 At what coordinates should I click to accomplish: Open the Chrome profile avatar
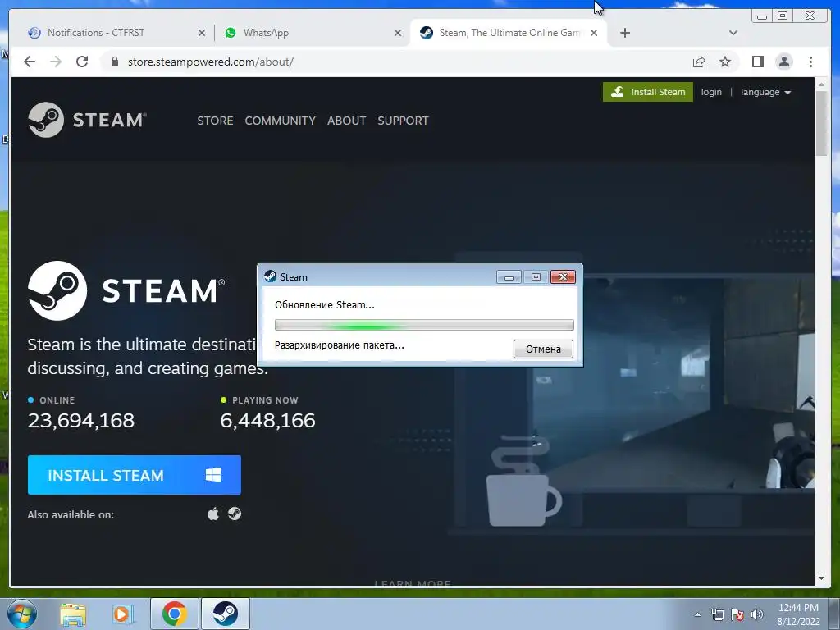[784, 62]
